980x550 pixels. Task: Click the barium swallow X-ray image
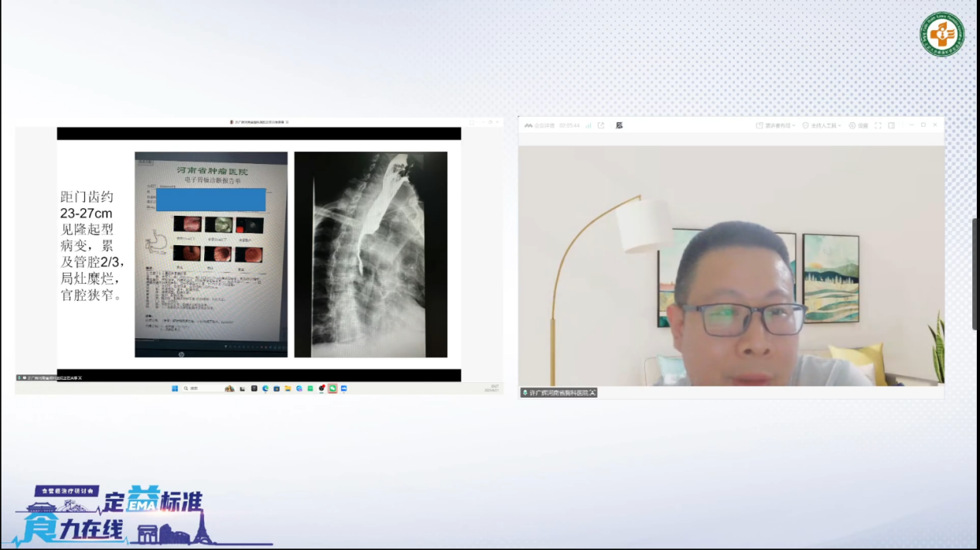tap(370, 255)
